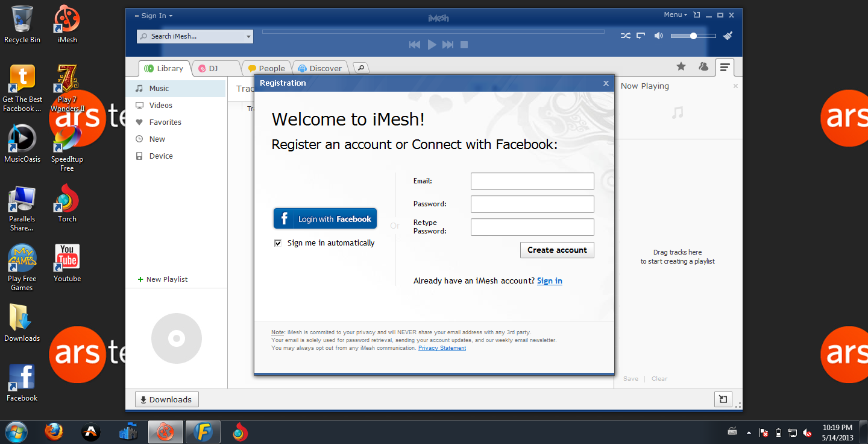Select the Now Playing list icon tab

(x=725, y=68)
